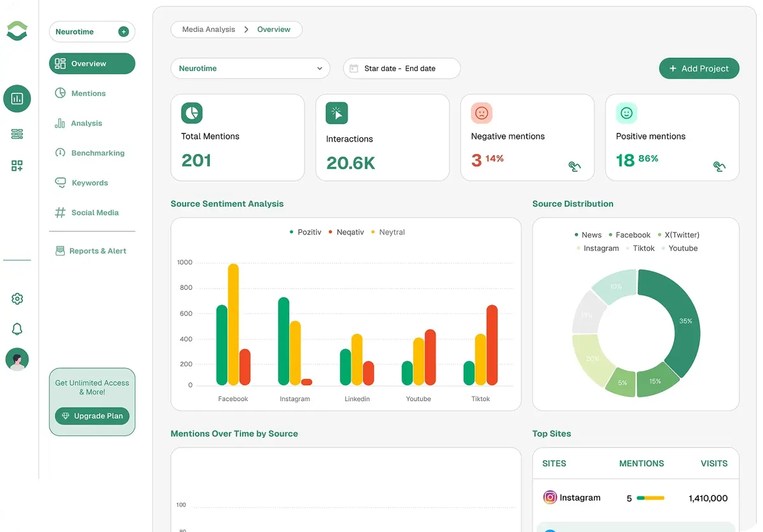The width and height of the screenshot is (763, 532).
Task: Open Benchmarking from the sidebar
Action: coord(90,153)
